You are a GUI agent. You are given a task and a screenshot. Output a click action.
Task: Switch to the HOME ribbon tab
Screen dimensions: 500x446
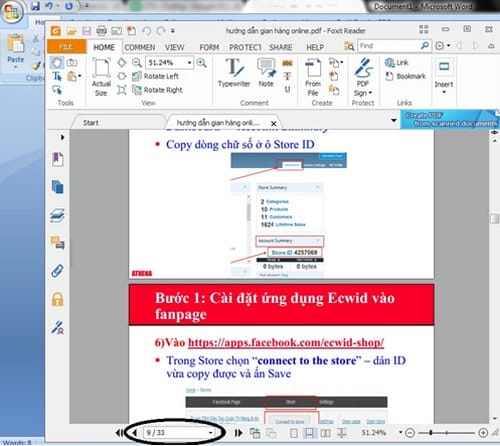[x=104, y=47]
